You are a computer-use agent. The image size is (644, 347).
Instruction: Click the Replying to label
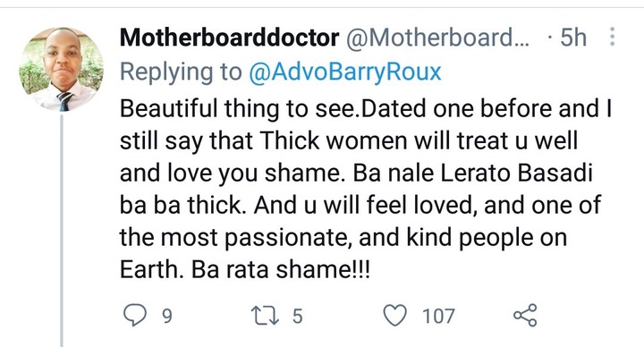(181, 72)
